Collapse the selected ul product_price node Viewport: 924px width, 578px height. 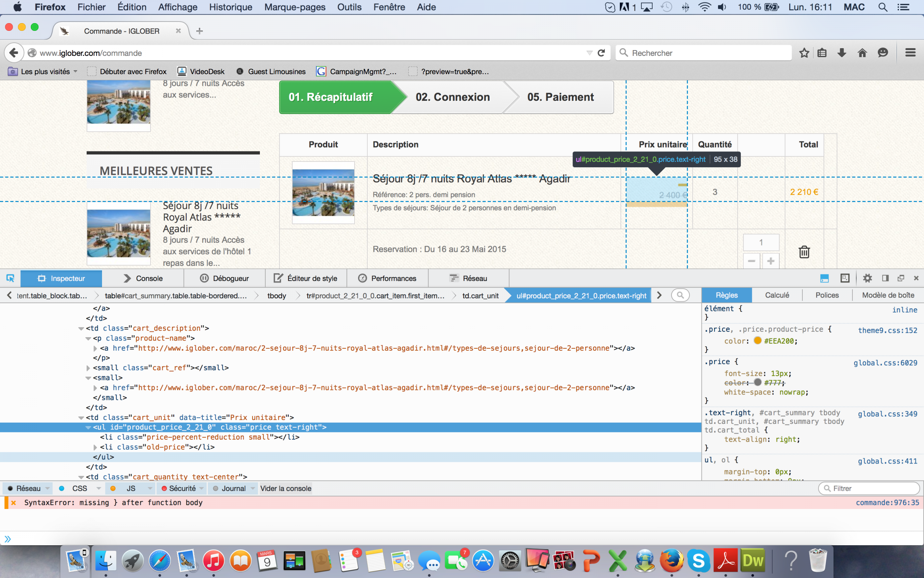[88, 427]
